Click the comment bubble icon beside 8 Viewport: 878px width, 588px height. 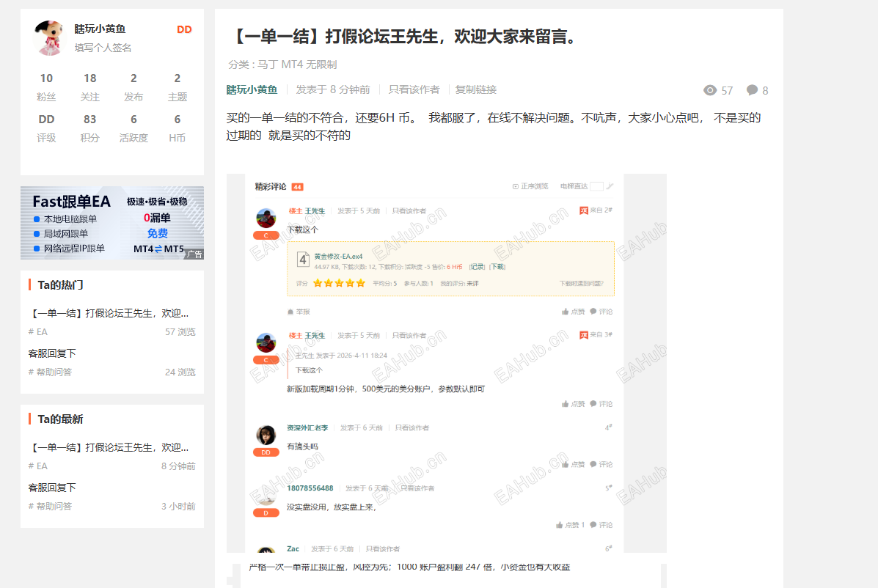[x=752, y=90]
